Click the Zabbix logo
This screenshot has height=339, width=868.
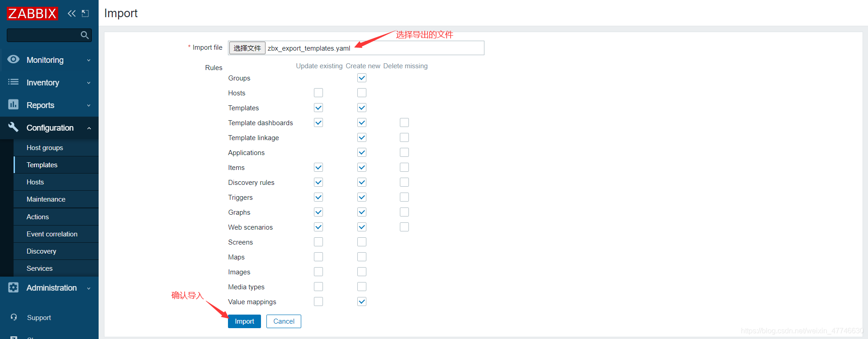(x=32, y=14)
